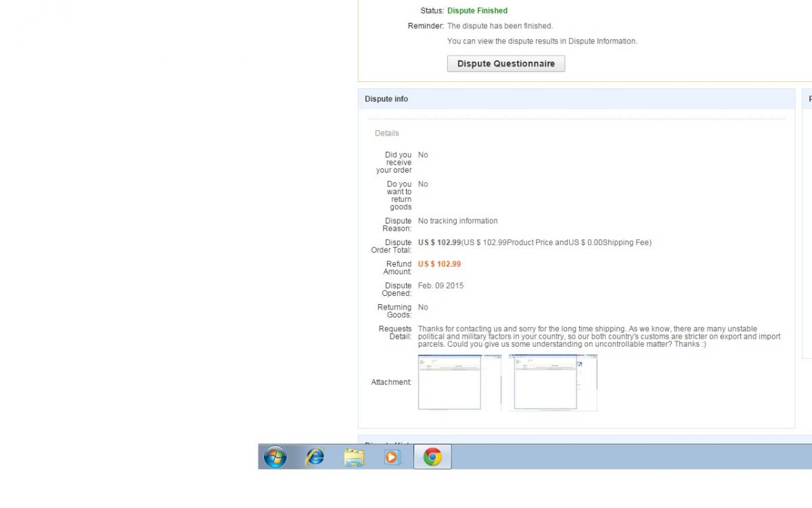
Task: Open Windows Media Player from the taskbar
Action: 392,457
